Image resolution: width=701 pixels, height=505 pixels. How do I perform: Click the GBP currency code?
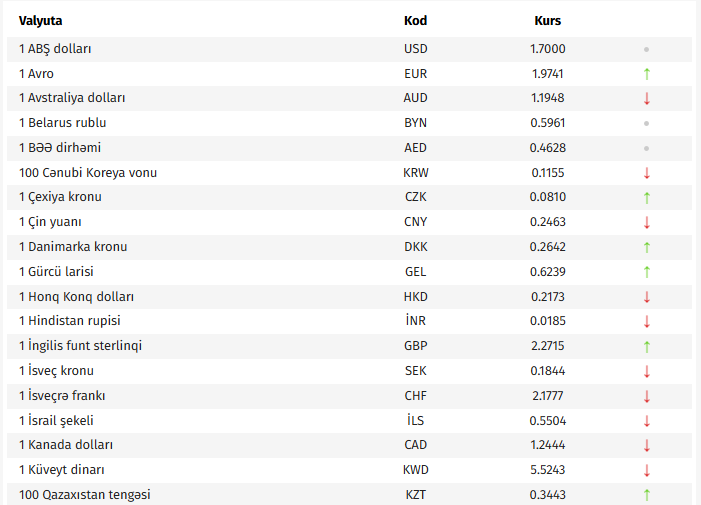(415, 346)
